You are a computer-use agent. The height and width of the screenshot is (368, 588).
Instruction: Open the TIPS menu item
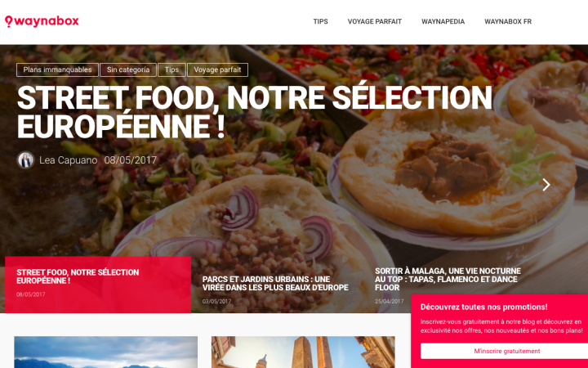(321, 22)
